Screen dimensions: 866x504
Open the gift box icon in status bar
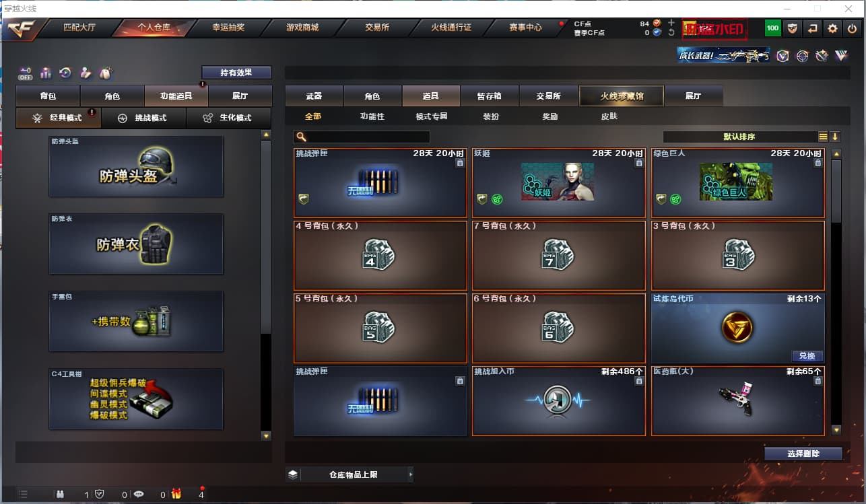coord(176,494)
